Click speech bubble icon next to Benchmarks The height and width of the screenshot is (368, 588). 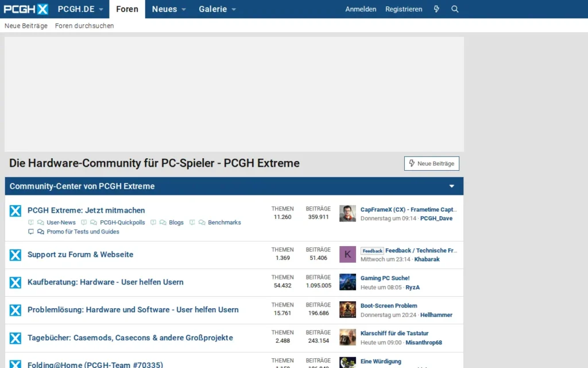pos(202,223)
